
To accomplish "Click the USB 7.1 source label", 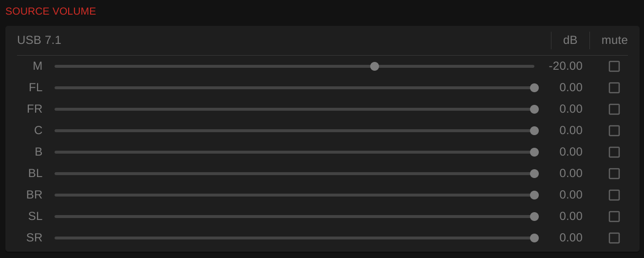I will click(x=39, y=40).
